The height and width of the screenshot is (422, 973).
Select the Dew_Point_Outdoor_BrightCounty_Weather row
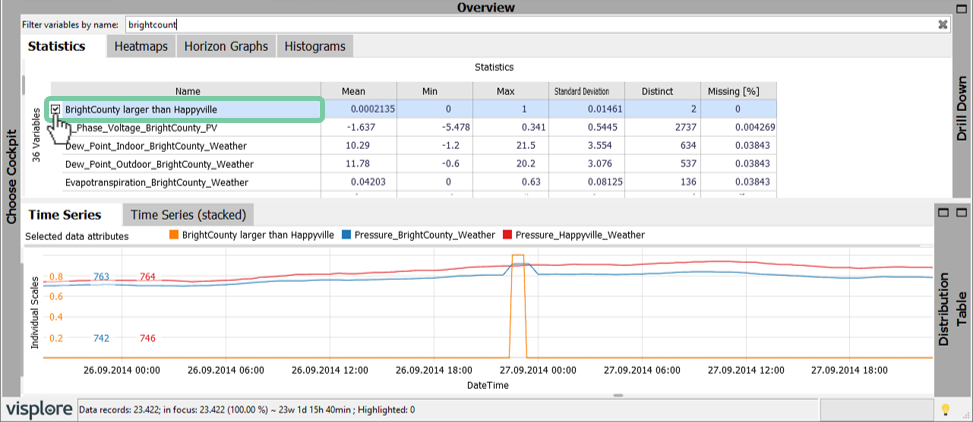click(159, 164)
